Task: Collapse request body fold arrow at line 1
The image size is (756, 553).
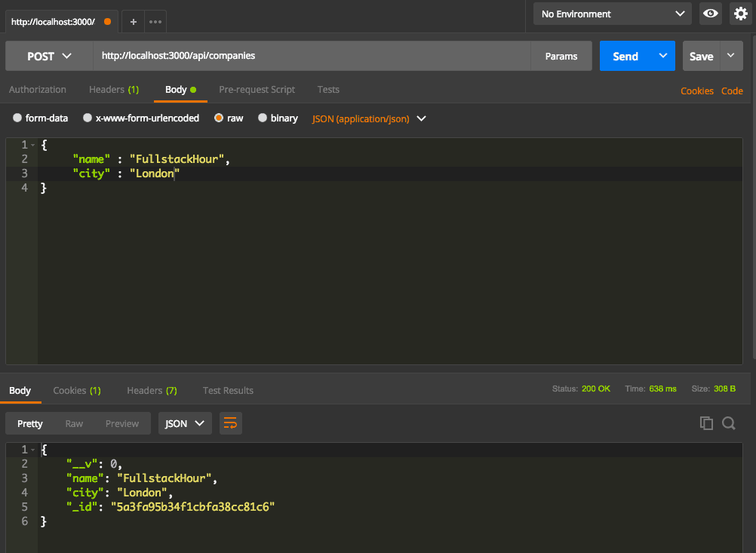Action: [32, 145]
